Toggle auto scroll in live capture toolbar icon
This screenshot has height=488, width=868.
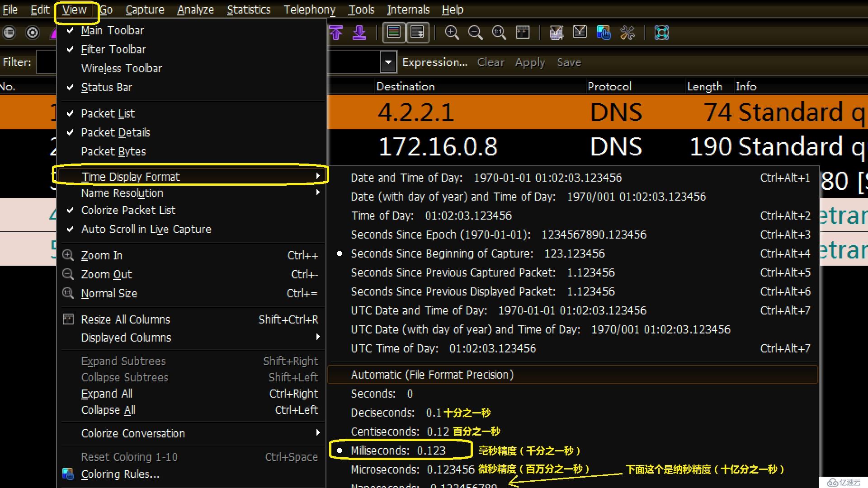(x=417, y=33)
